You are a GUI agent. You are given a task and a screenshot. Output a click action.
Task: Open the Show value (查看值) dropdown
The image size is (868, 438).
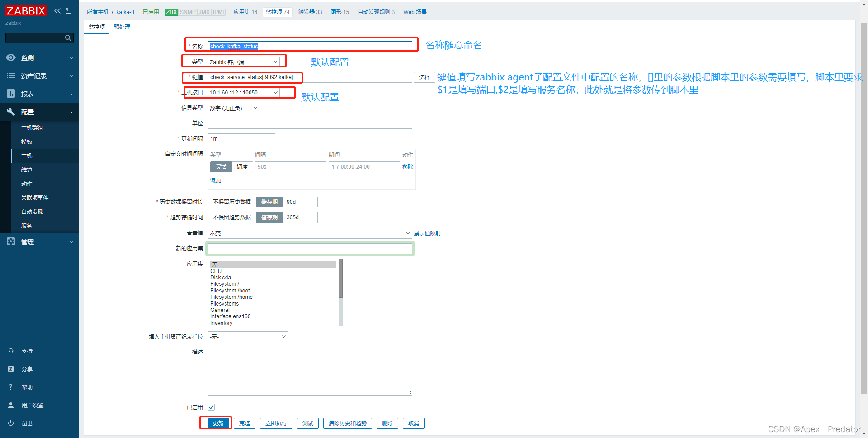[310, 233]
